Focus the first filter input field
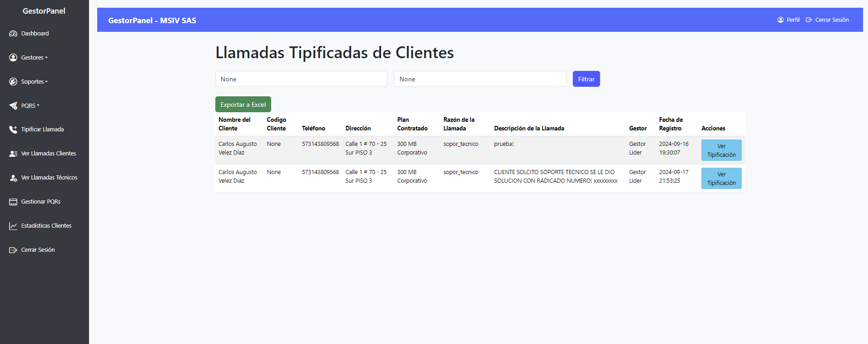Screen dimensions: 868x344 click(x=301, y=79)
